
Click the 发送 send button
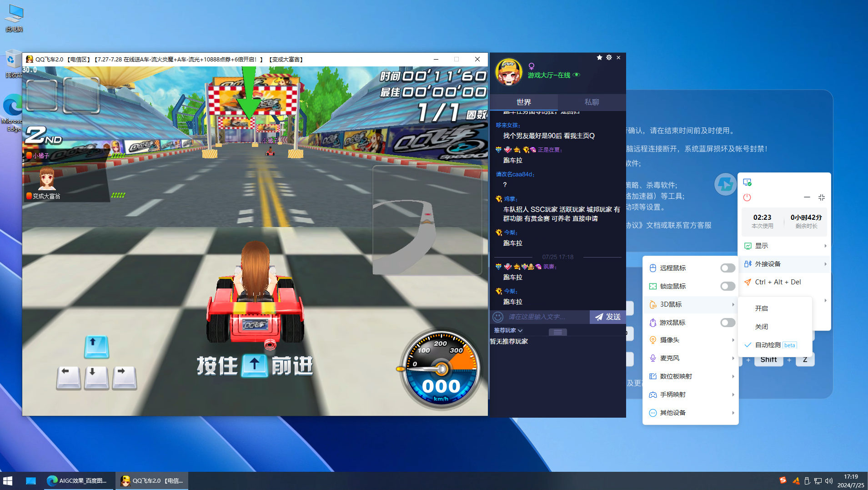click(608, 317)
